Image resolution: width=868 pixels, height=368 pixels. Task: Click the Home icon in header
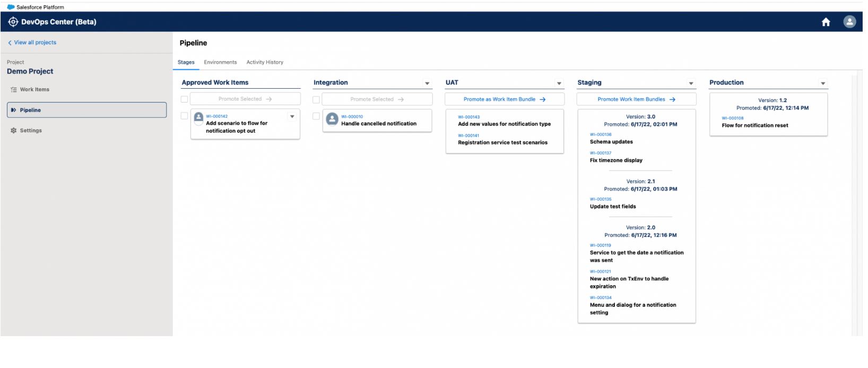coord(826,22)
